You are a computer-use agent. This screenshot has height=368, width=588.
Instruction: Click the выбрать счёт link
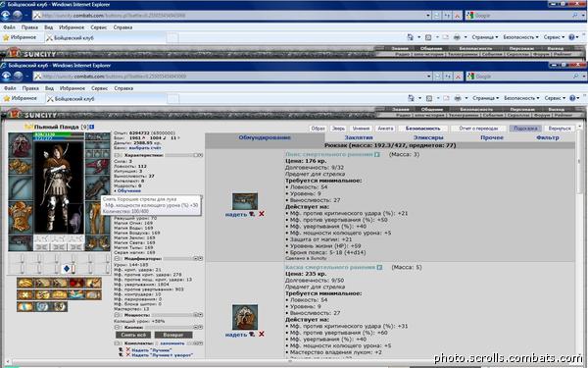[x=144, y=147]
